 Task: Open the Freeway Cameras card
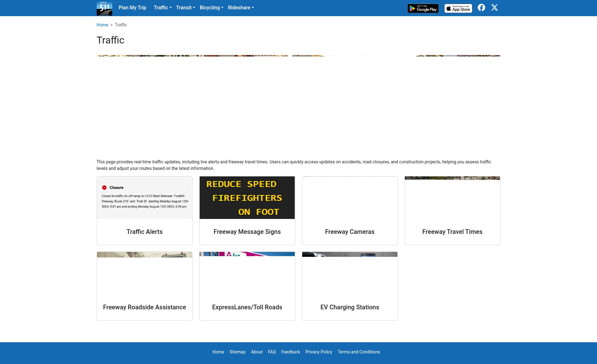[x=350, y=211]
